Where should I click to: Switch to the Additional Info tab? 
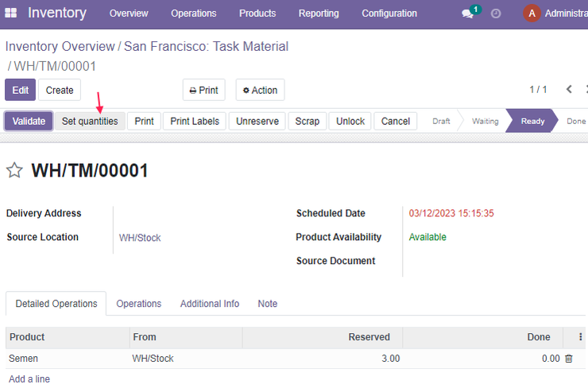point(210,304)
